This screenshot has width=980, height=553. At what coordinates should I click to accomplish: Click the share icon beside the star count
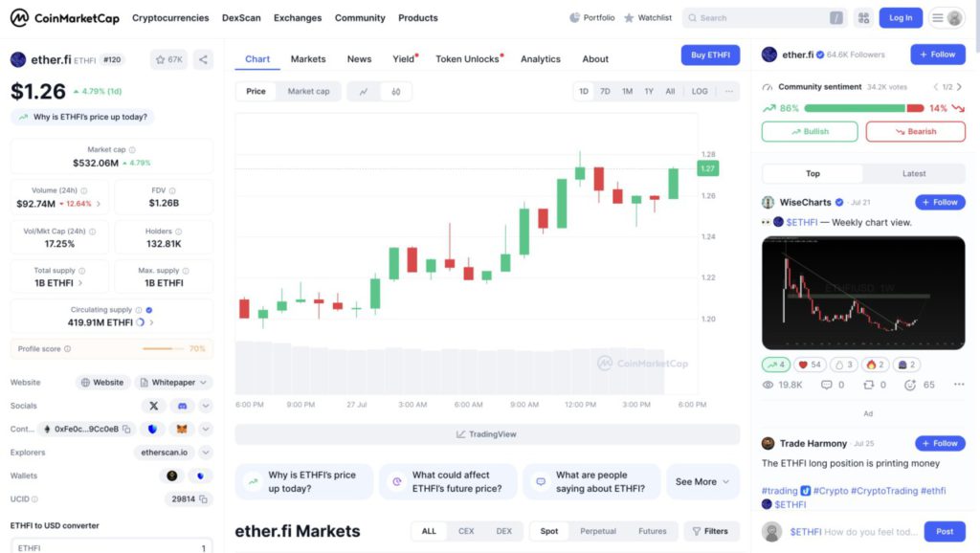click(x=203, y=59)
